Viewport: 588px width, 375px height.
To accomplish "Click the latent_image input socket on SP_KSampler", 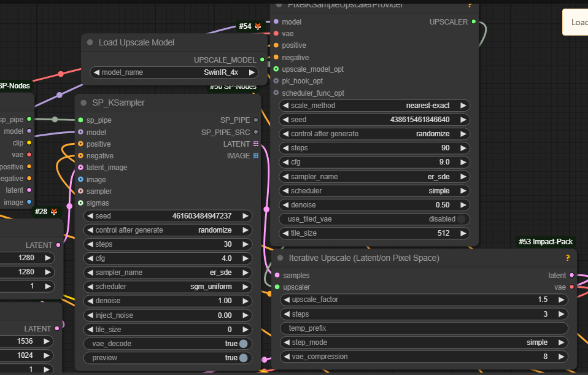I will 80,168.
